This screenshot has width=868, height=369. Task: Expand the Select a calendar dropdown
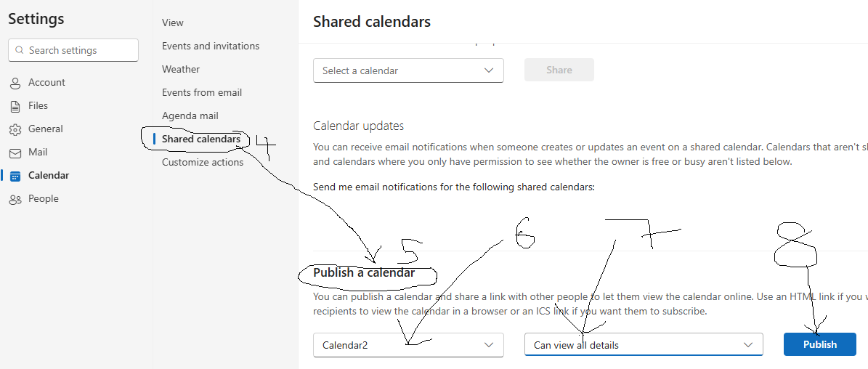click(x=408, y=70)
